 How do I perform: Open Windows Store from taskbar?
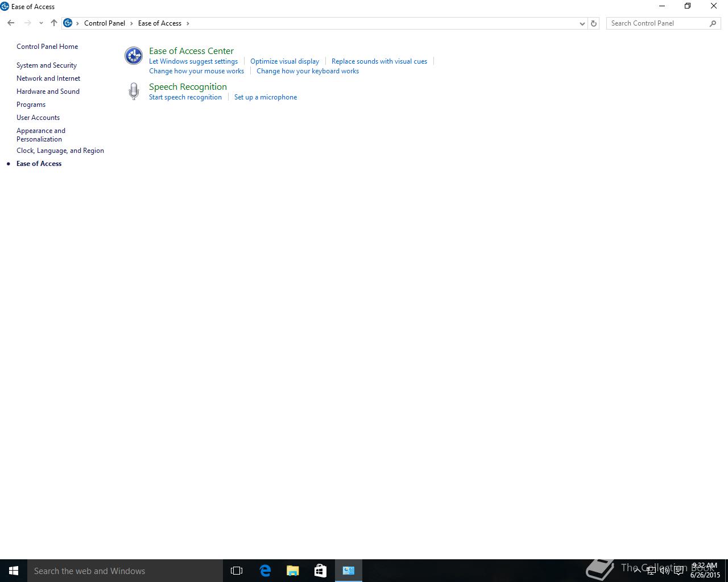[x=320, y=571]
